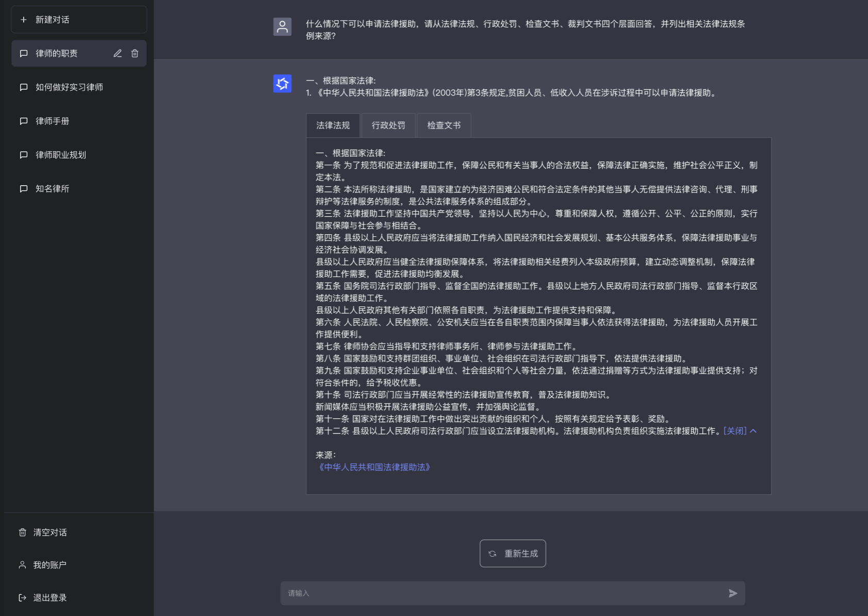The image size is (868, 616).
Task: Click the line beginning 第七条 律师协会
Action: click(447, 346)
